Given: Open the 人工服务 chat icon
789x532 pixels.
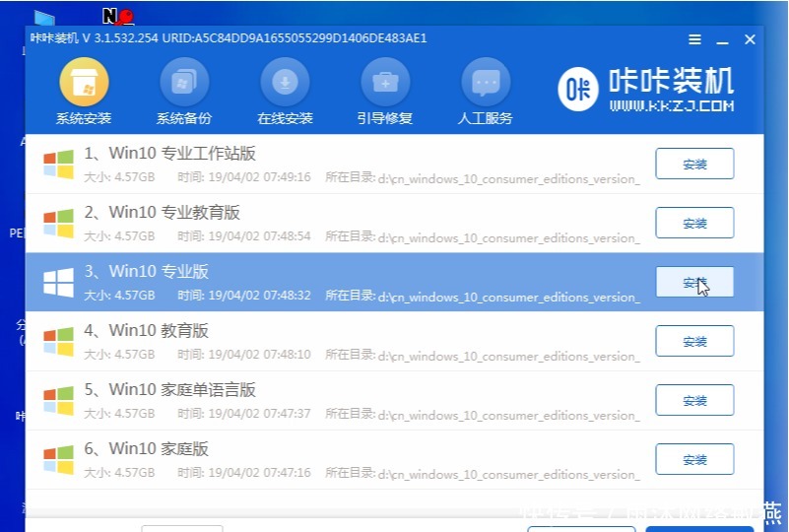Looking at the screenshot, I should 486,82.
